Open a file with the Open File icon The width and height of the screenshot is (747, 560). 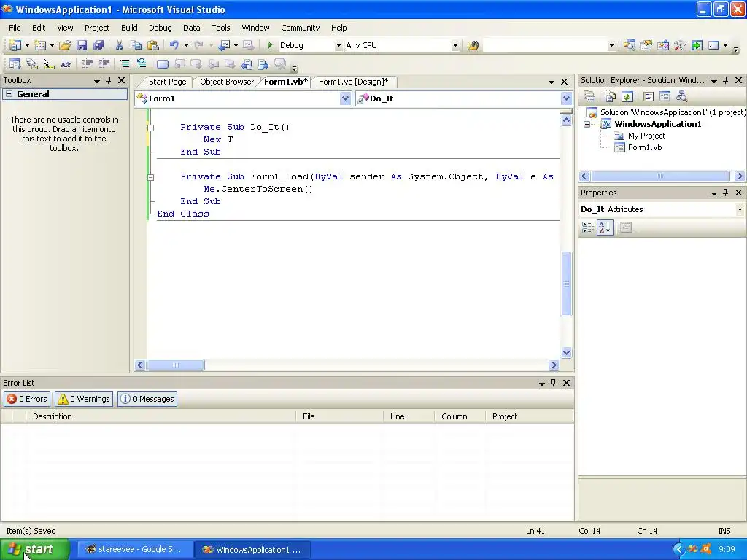[65, 45]
